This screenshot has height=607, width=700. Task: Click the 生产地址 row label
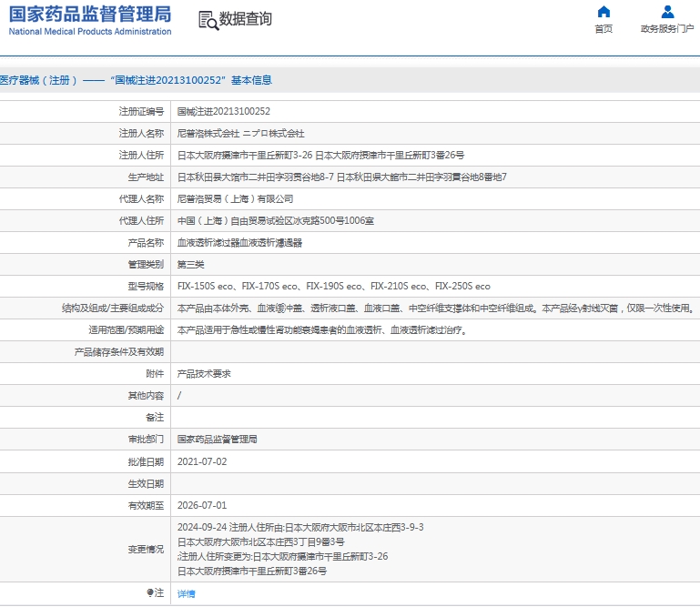coord(146,177)
